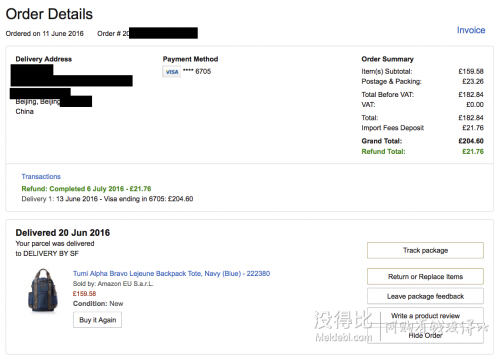
Task: Click the red product price £159.58
Action: point(84,294)
